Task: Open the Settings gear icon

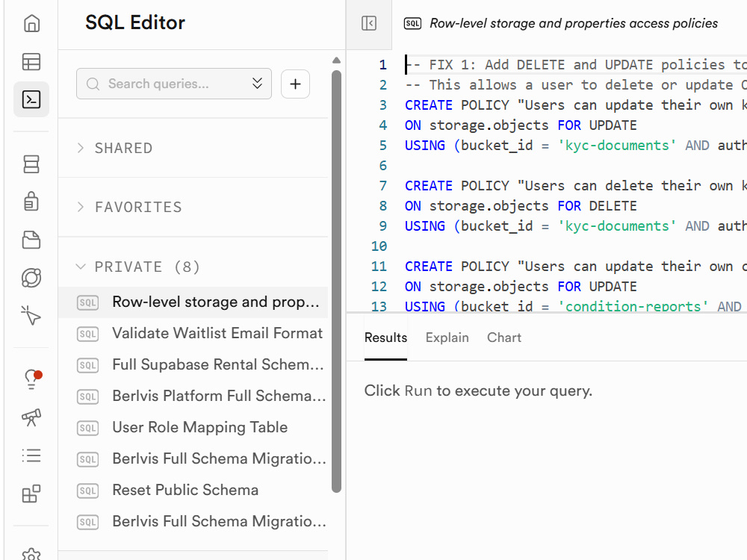Action: click(x=31, y=553)
